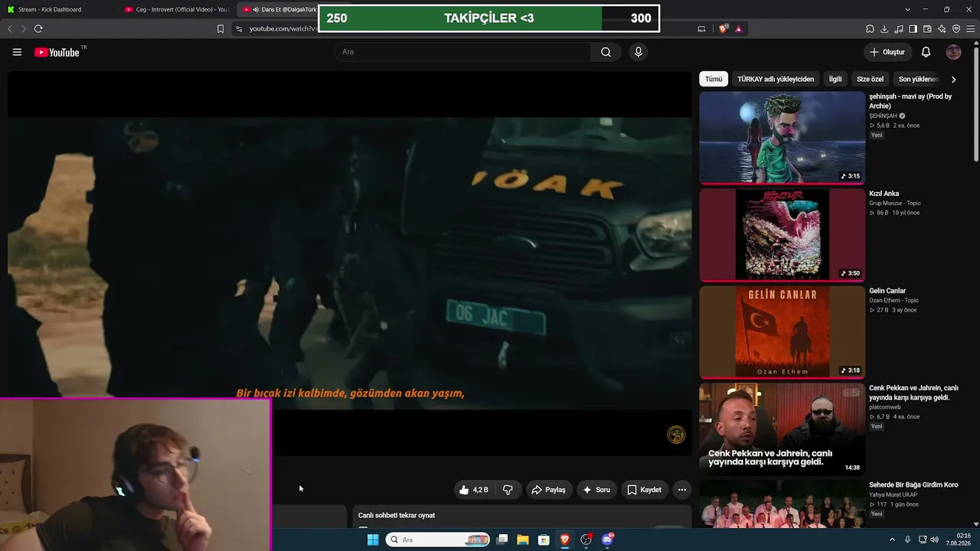This screenshot has height=551, width=980.
Task: Open Discord from the taskbar
Action: click(x=607, y=540)
